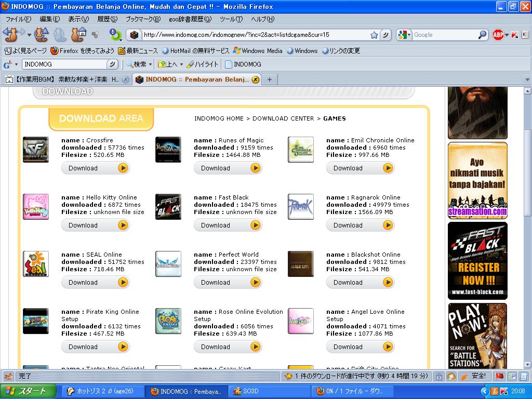Click the Ragnarok Online game thumbnail

pos(301,207)
